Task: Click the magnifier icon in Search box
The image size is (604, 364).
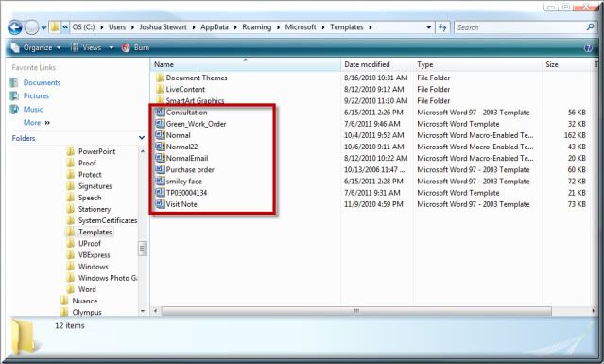Action: pos(590,27)
